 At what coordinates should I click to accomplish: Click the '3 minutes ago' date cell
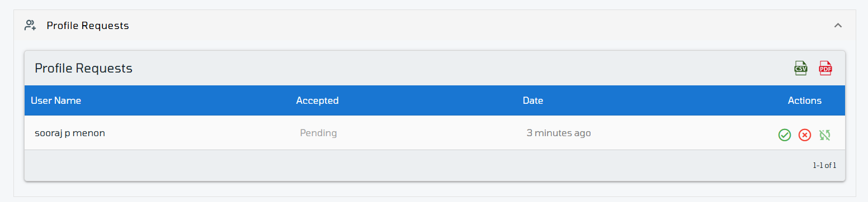(559, 133)
